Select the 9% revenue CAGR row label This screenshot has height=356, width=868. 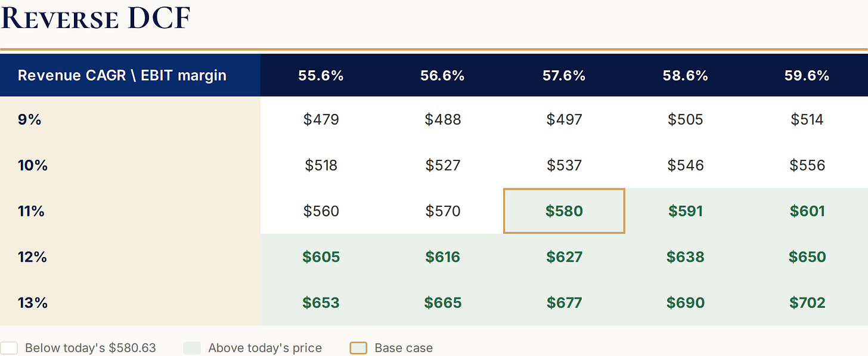pyautogui.click(x=30, y=119)
